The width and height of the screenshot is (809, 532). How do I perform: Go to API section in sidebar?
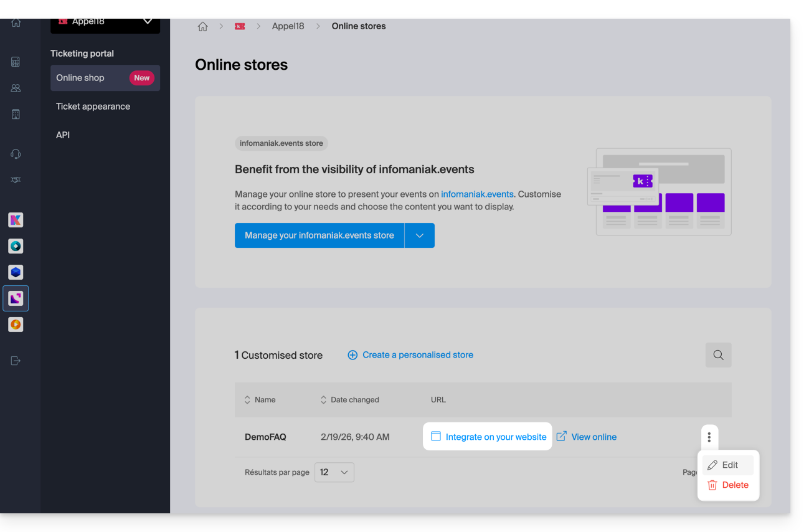[63, 135]
